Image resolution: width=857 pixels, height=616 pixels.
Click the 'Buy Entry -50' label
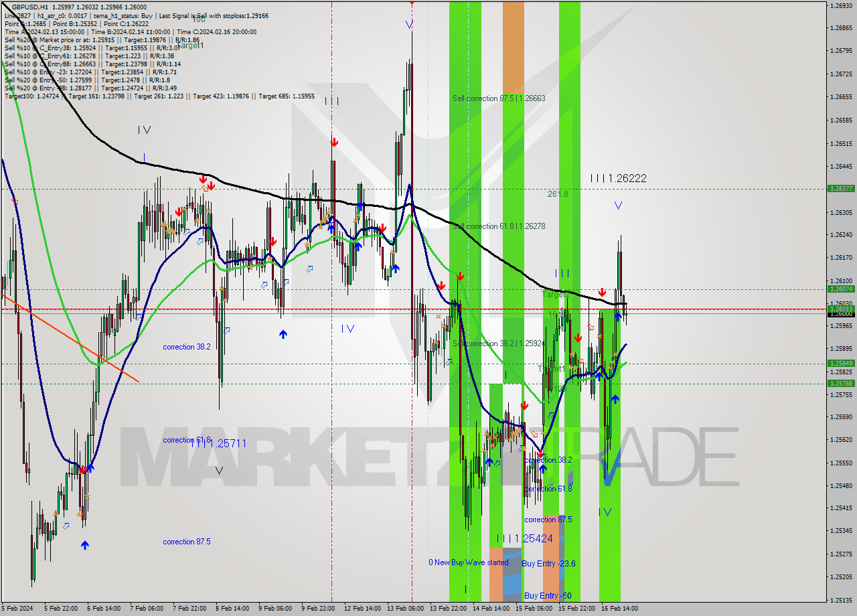548,596
